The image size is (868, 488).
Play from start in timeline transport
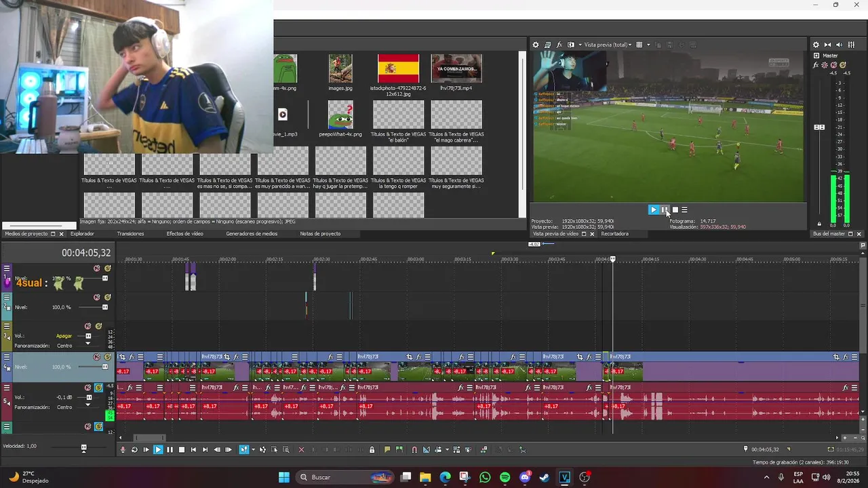146,449
